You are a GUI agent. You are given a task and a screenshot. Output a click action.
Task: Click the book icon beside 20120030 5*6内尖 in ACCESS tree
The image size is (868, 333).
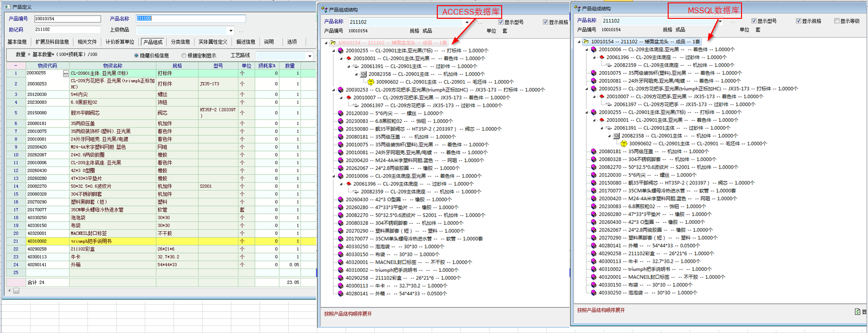341,113
